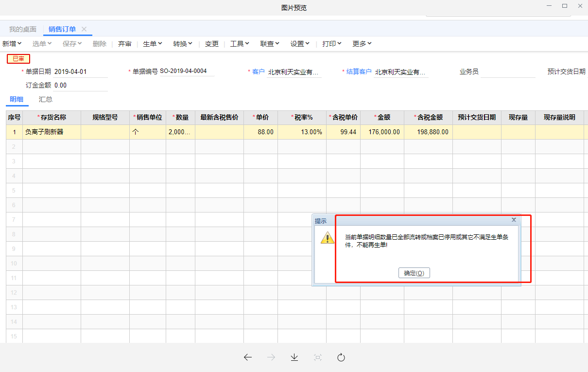Close the 销售订单 tab with its X
Screen dimensions: 588x372
pos(84,29)
